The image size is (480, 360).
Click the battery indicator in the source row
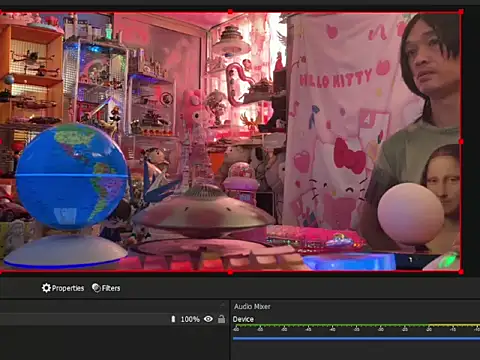[x=173, y=319]
